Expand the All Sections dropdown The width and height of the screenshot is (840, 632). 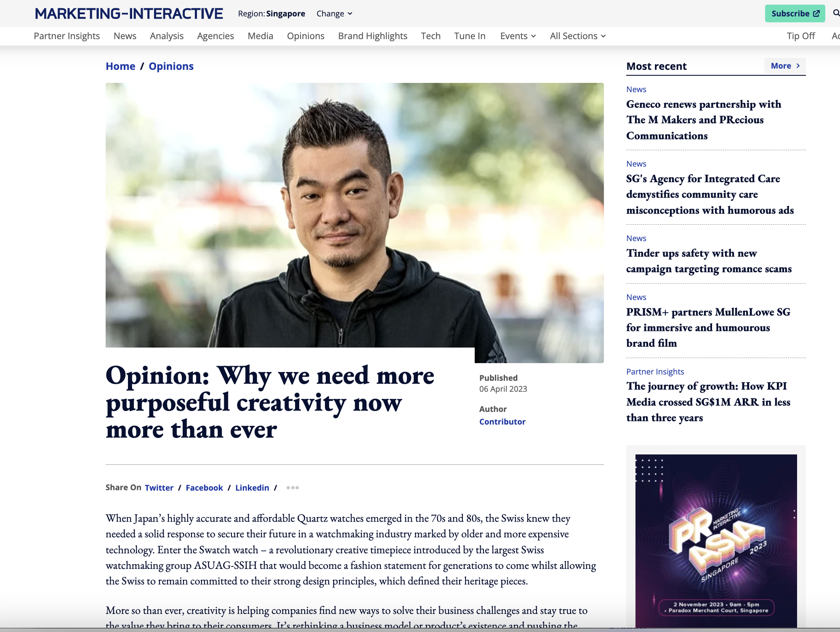(x=577, y=36)
